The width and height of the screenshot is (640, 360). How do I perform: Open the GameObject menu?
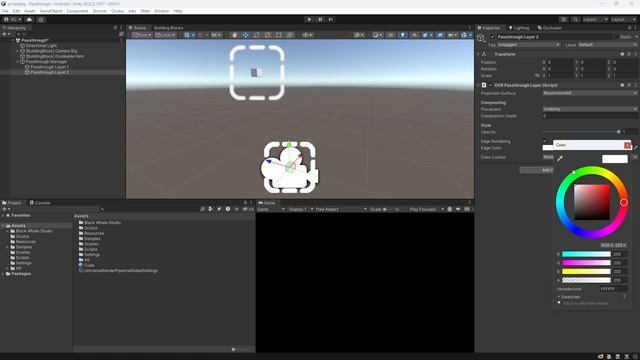pos(51,11)
